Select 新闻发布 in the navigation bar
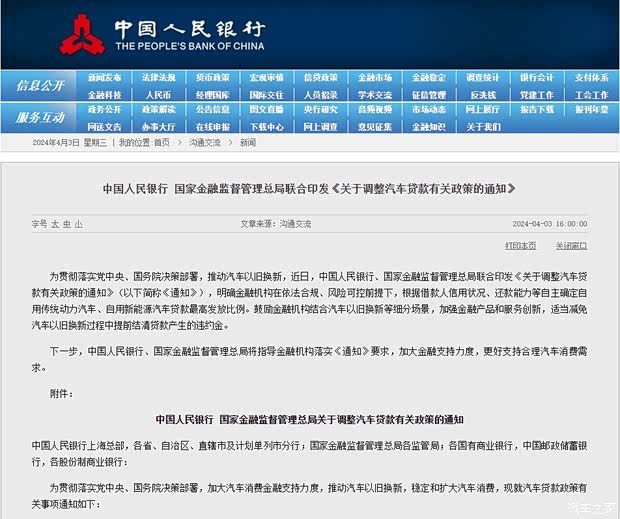Image resolution: width=620 pixels, height=519 pixels. point(104,78)
